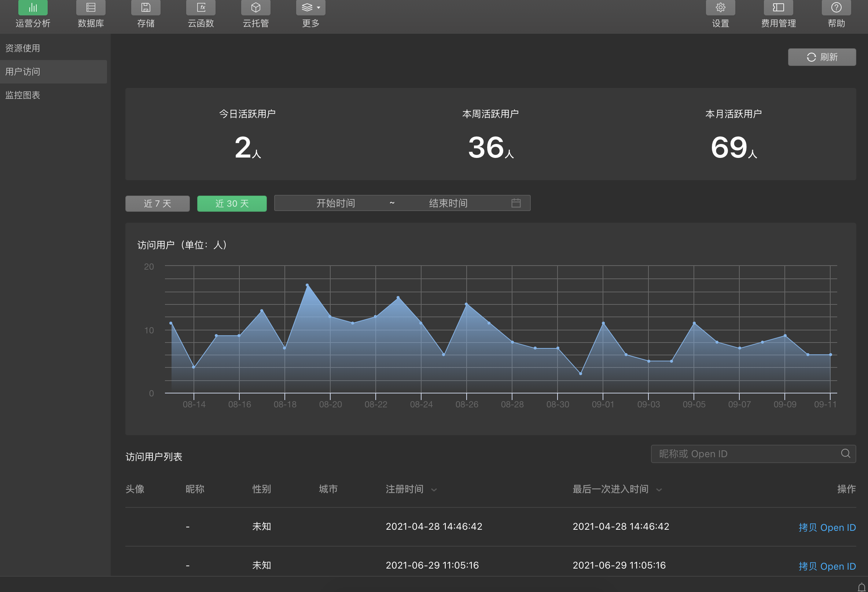
Task: Click the search magnifier in user list
Action: (845, 454)
